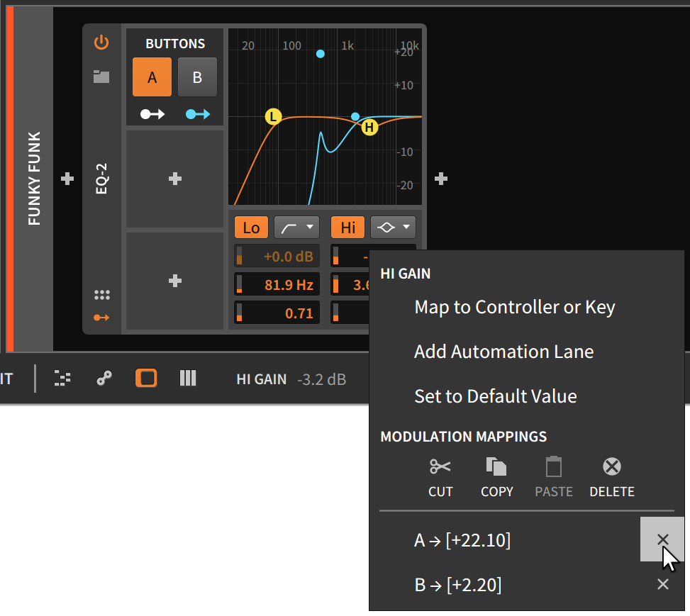Select Add Automation Lane for Hi Gain
690x616 pixels.
tap(503, 352)
